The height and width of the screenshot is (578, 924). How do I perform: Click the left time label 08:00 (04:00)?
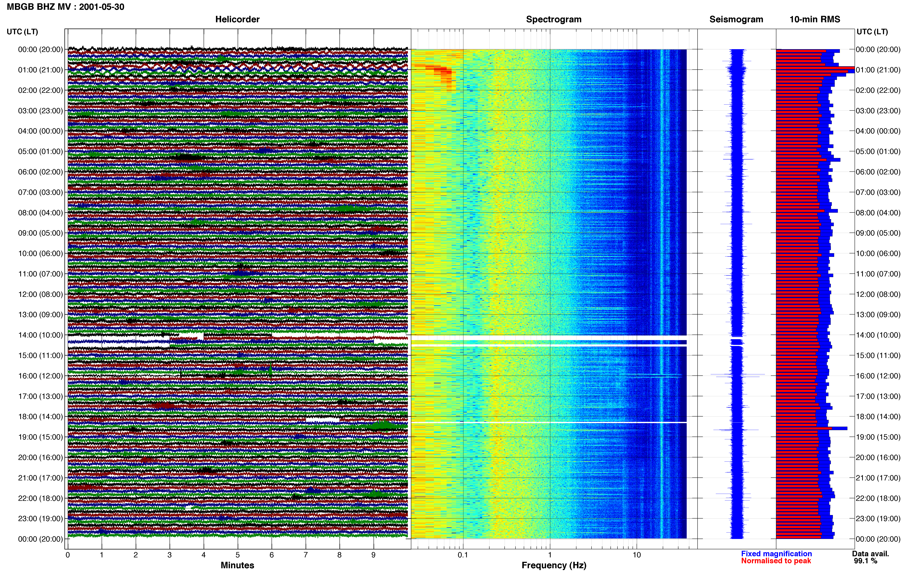coord(41,212)
